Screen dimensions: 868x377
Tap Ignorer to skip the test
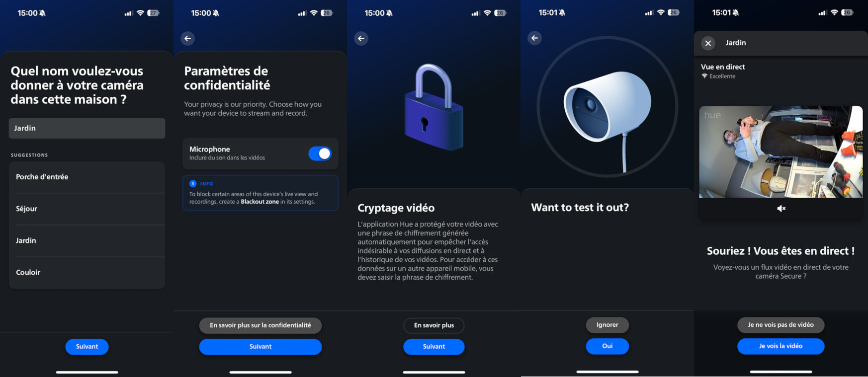coord(607,325)
